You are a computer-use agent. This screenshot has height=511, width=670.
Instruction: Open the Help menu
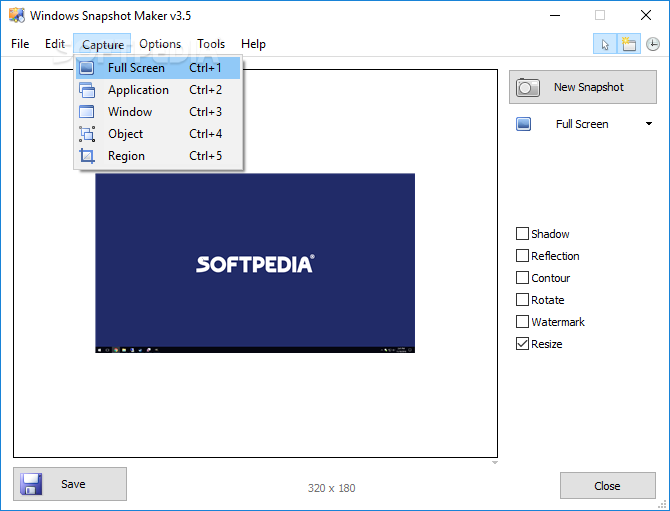[x=253, y=44]
